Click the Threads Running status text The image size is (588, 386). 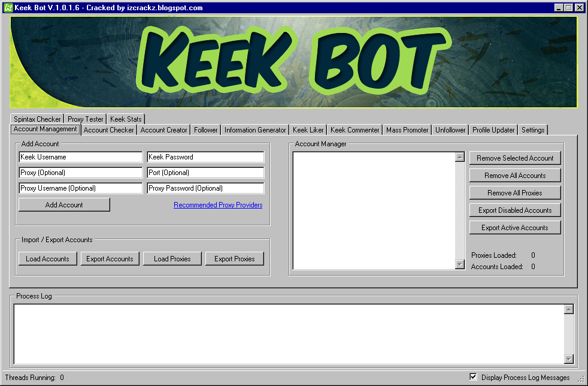pyautogui.click(x=35, y=378)
